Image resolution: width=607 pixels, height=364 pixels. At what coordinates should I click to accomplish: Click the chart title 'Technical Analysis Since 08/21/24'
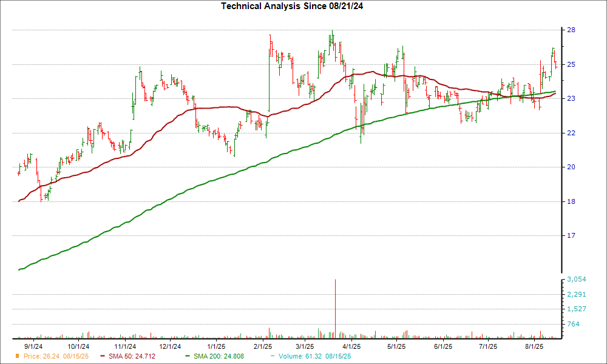pos(292,6)
